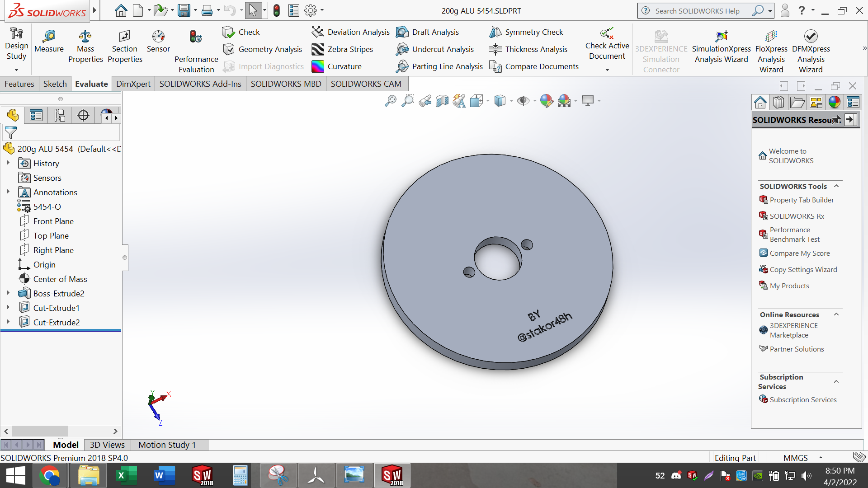868x488 pixels.
Task: Open Geometry Analysis
Action: point(263,49)
